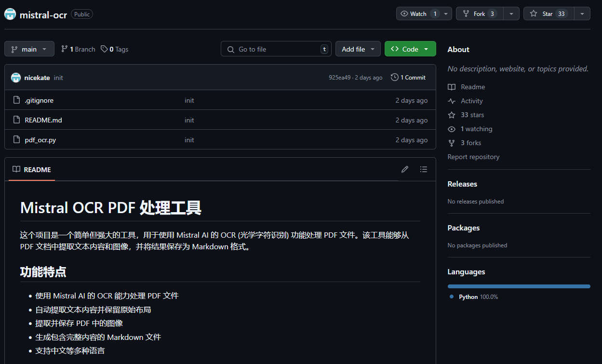The image size is (602, 364).
Task: Click the Python language bar
Action: pos(519,286)
